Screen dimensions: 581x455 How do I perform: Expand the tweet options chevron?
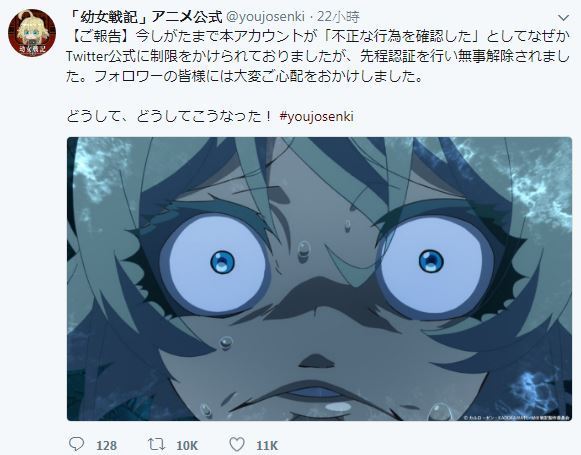[x=563, y=17]
